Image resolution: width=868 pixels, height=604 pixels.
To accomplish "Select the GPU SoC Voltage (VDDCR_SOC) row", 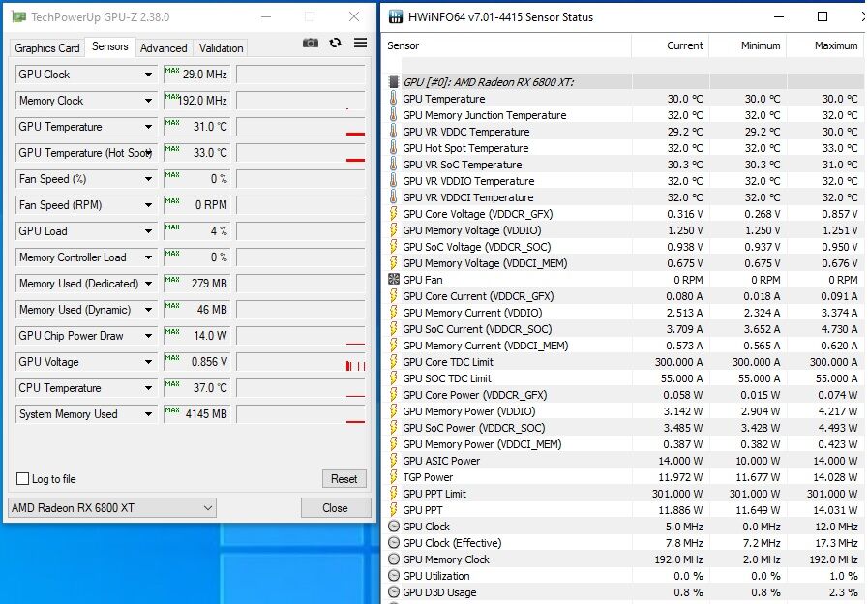I will (x=623, y=247).
